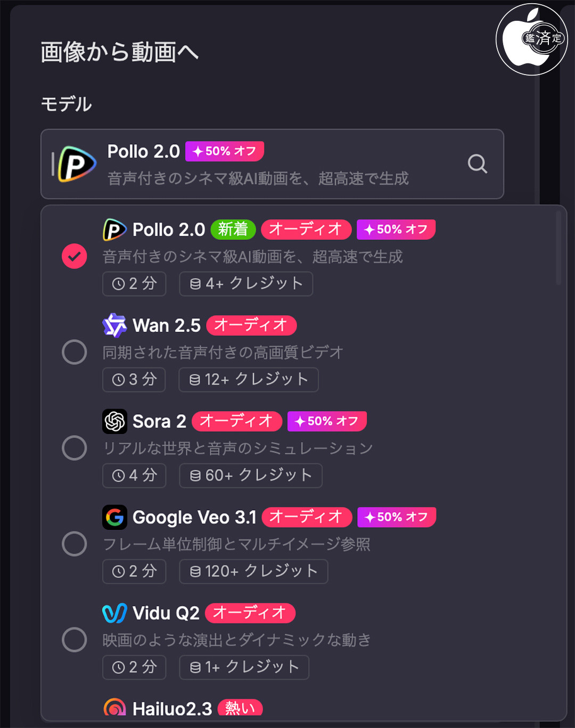575x728 pixels.
Task: Click the Pollo 2.0 logo in the dropdown list
Action: click(x=114, y=230)
